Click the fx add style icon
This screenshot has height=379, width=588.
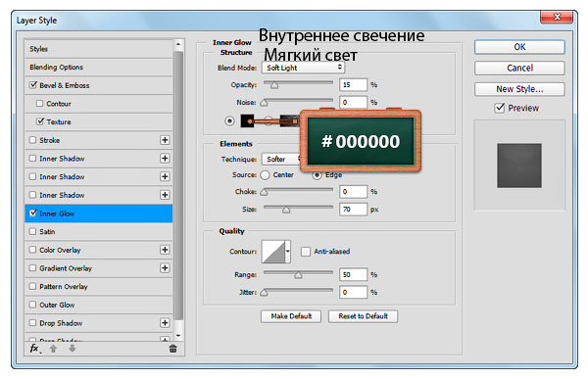coord(35,349)
